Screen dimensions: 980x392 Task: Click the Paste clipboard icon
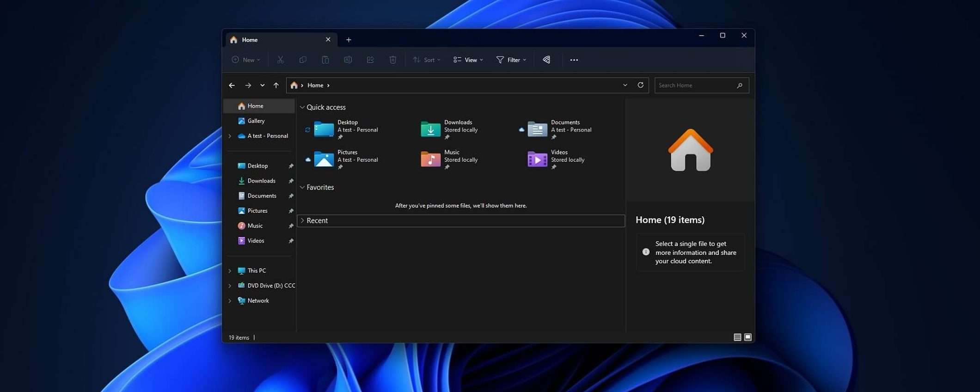(325, 60)
